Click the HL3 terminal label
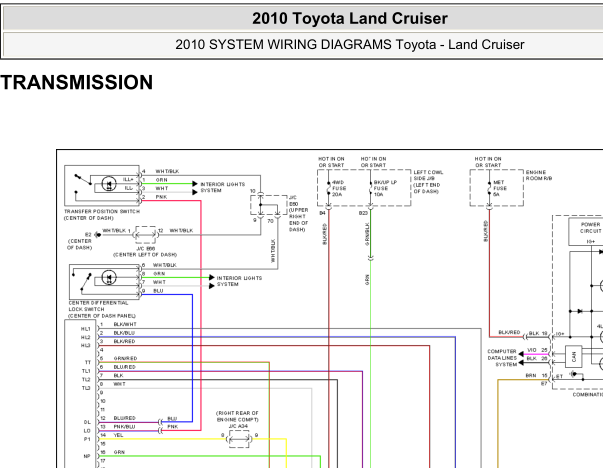The image size is (603, 468). coord(86,346)
